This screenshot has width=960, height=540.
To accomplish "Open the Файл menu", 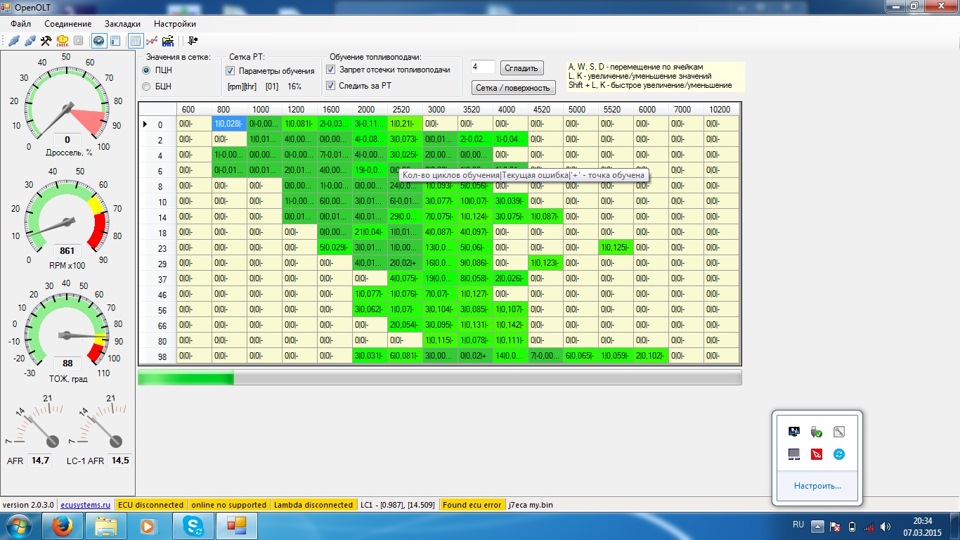I will pyautogui.click(x=21, y=24).
